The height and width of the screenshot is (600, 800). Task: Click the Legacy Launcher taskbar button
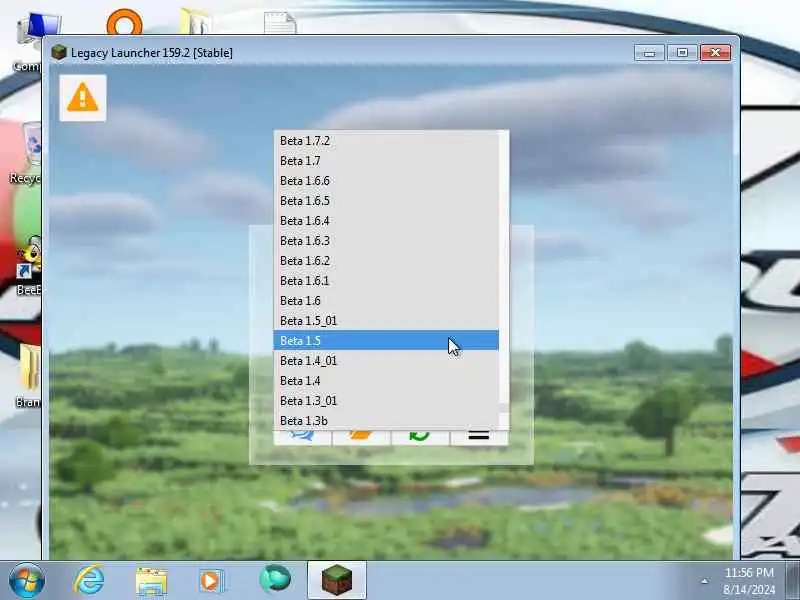tap(337, 580)
